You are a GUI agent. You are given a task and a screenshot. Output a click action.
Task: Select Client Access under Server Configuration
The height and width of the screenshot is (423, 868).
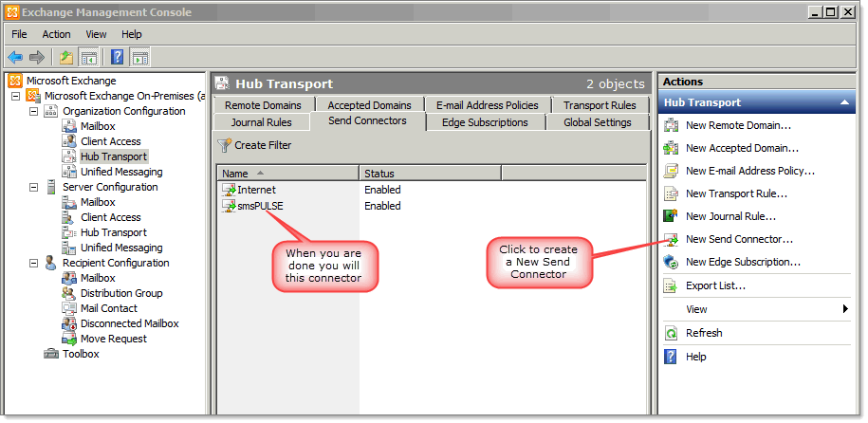click(x=111, y=217)
